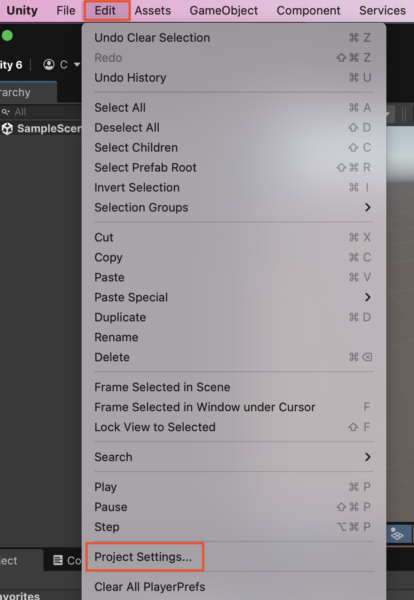Expand the Search submenu arrow

(x=367, y=457)
